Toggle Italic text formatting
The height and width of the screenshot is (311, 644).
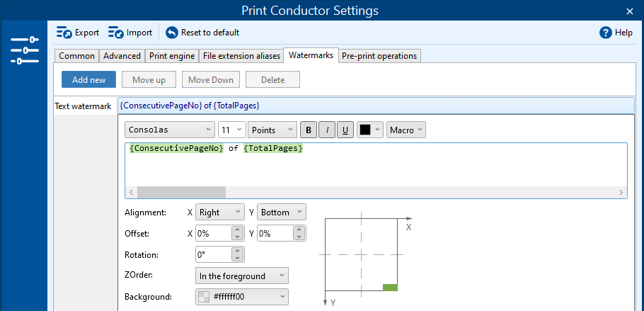coord(326,130)
